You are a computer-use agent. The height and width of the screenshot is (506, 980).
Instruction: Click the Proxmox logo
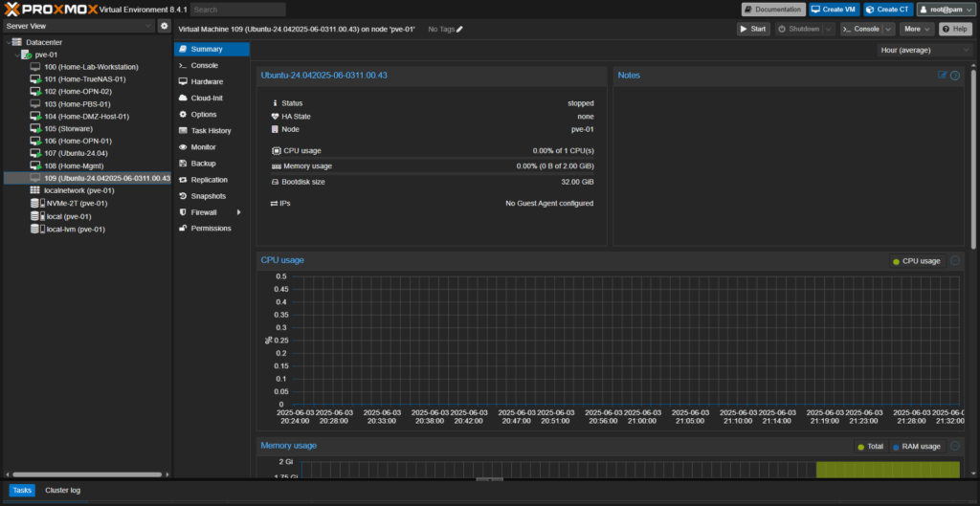click(x=50, y=9)
